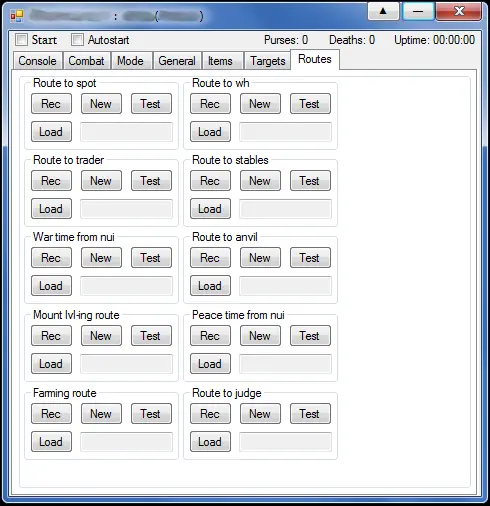Minimize the bot window

click(418, 11)
